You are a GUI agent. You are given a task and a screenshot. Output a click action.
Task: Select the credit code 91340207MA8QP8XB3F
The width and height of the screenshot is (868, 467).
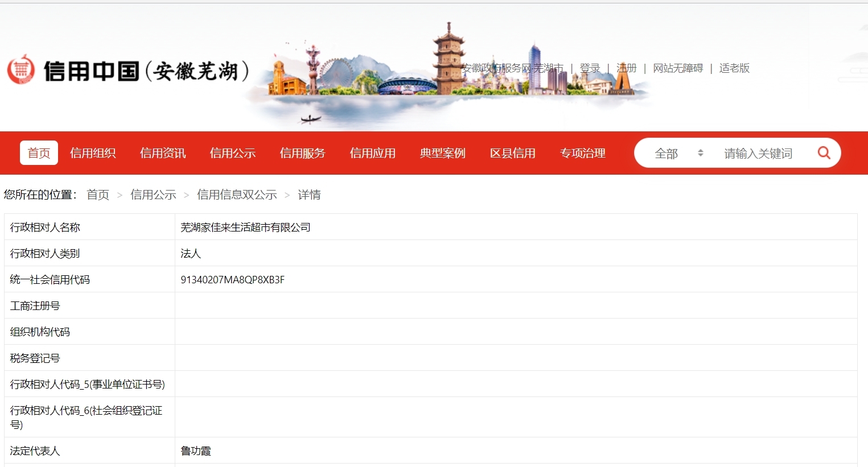(x=232, y=279)
